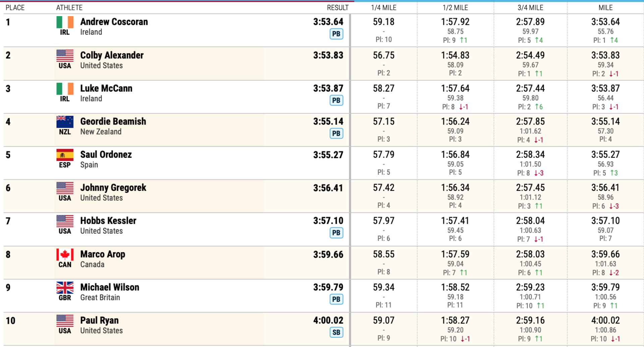Open Luke McCann athlete name link

pyautogui.click(x=106, y=89)
